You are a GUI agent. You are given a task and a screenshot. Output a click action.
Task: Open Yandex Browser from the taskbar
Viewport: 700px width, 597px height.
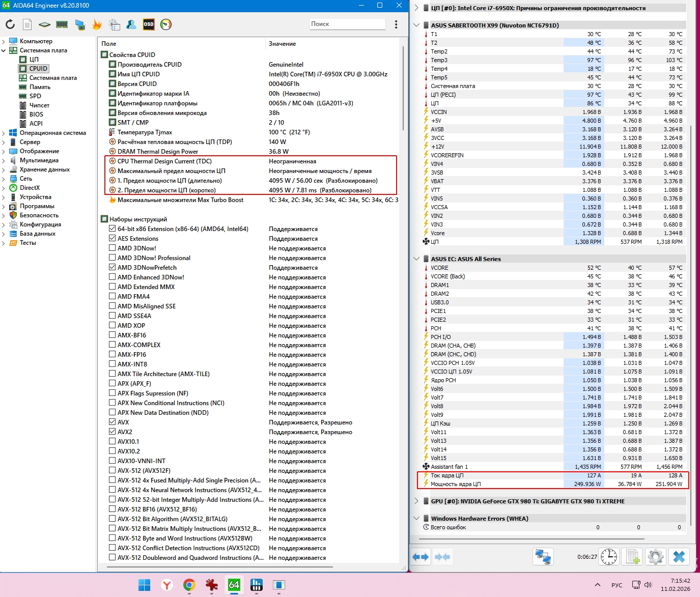pyautogui.click(x=167, y=585)
